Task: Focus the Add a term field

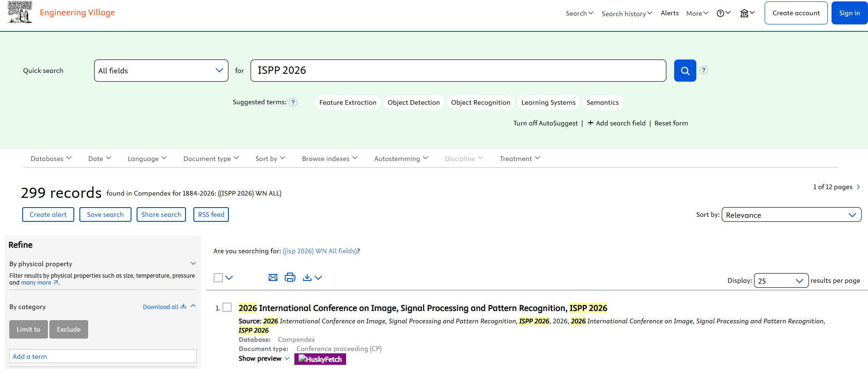Action: pyautogui.click(x=103, y=356)
